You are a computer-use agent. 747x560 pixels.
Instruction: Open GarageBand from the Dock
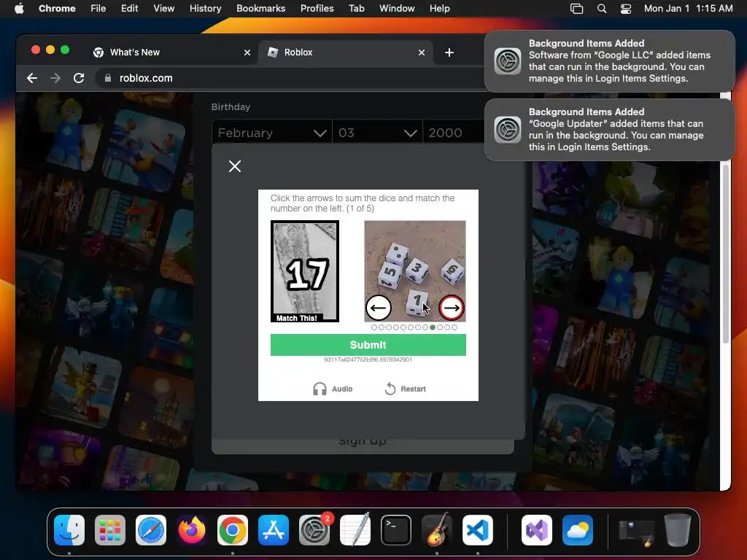(x=437, y=530)
